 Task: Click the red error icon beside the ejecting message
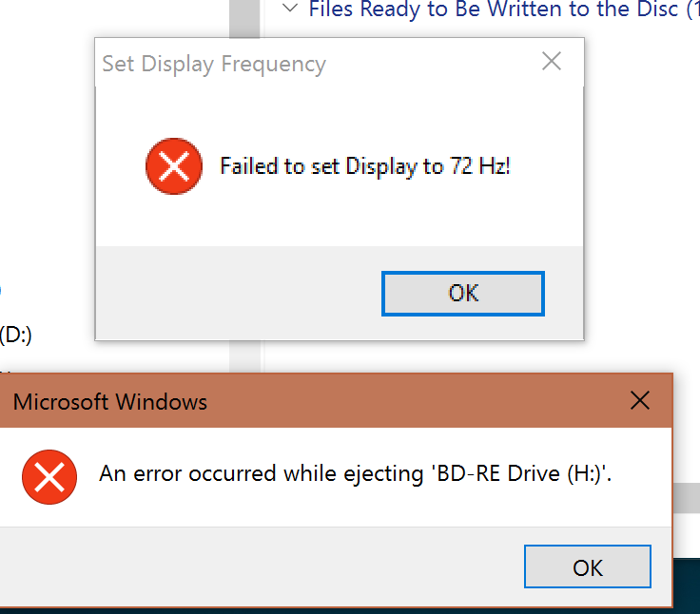(49, 475)
